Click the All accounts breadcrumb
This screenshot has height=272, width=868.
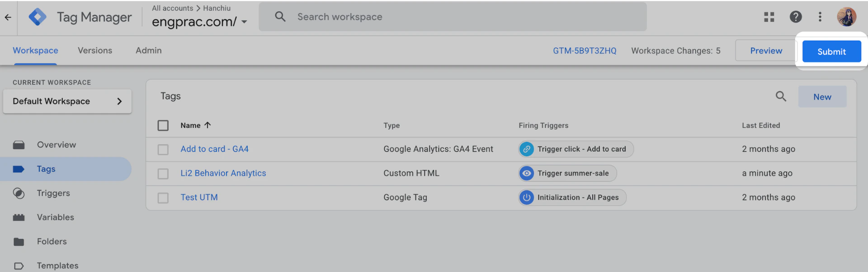[172, 8]
